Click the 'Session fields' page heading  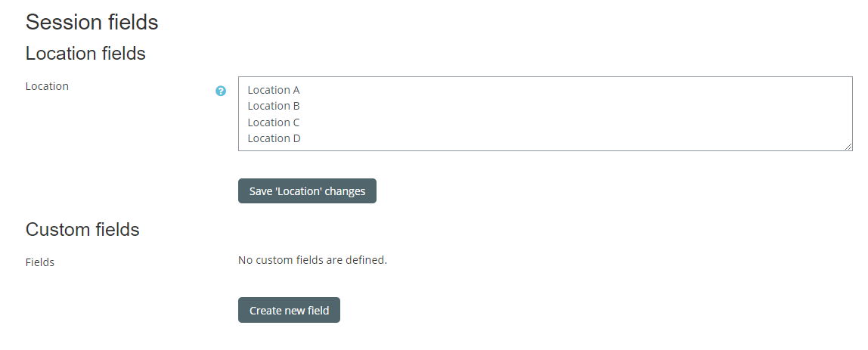(x=91, y=22)
